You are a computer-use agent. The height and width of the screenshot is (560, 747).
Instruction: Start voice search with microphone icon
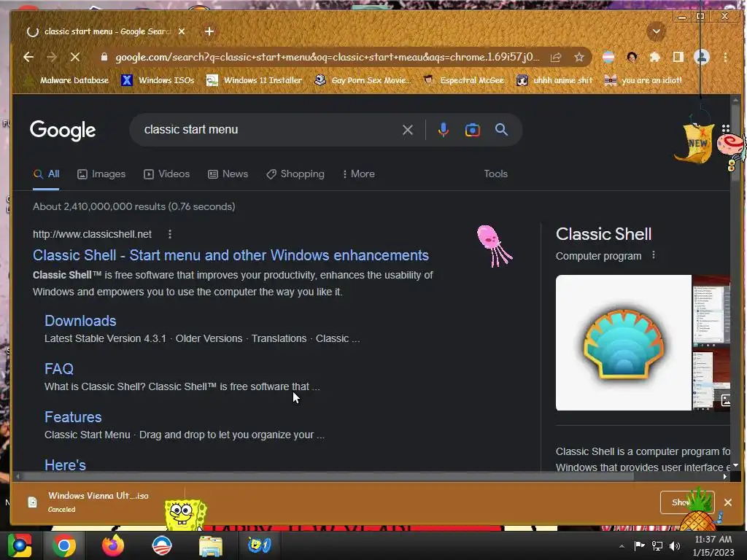pyautogui.click(x=443, y=130)
